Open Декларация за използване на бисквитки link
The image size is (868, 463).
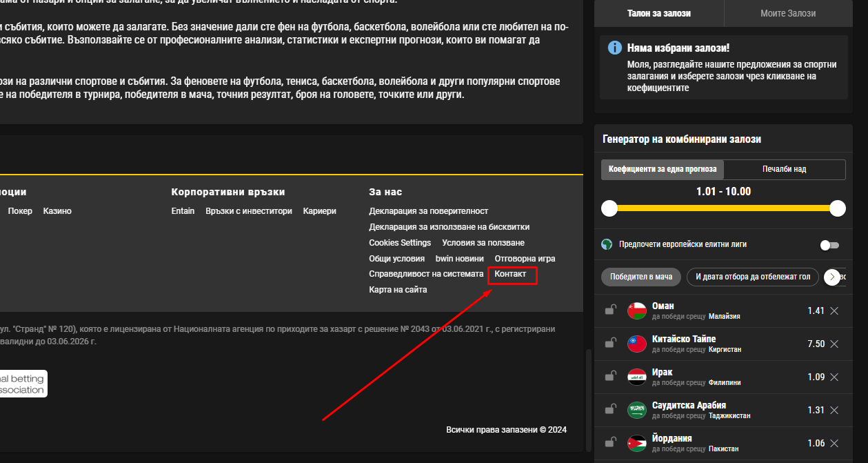click(450, 227)
